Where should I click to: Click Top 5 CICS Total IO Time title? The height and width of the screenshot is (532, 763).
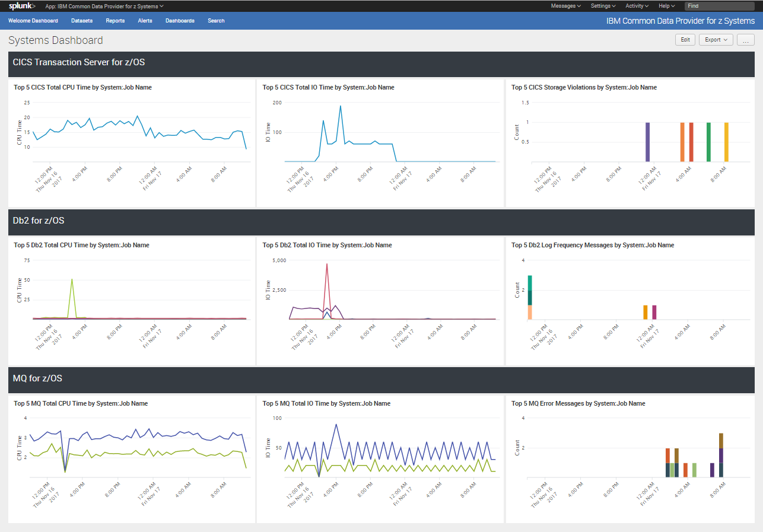pyautogui.click(x=328, y=87)
